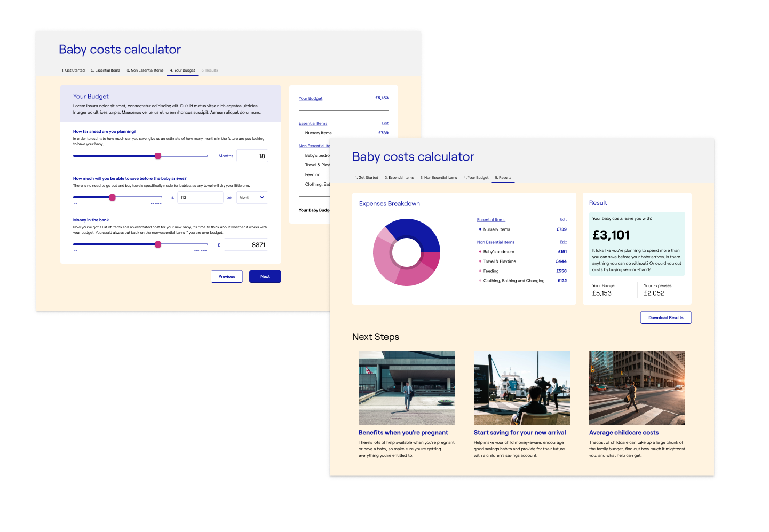769x532 pixels.
Task: Click the £5,153 amount in budget summary panel
Action: click(x=382, y=98)
